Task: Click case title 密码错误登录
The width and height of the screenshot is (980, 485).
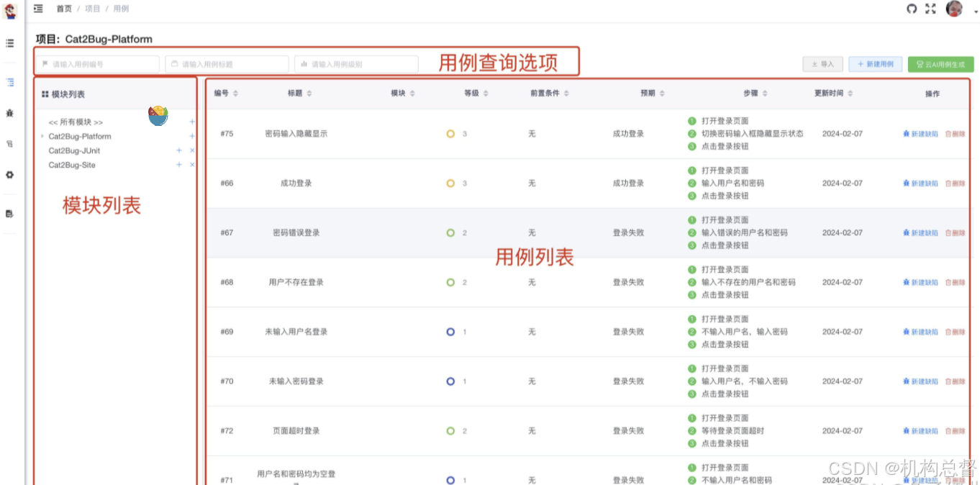Action: pyautogui.click(x=296, y=232)
